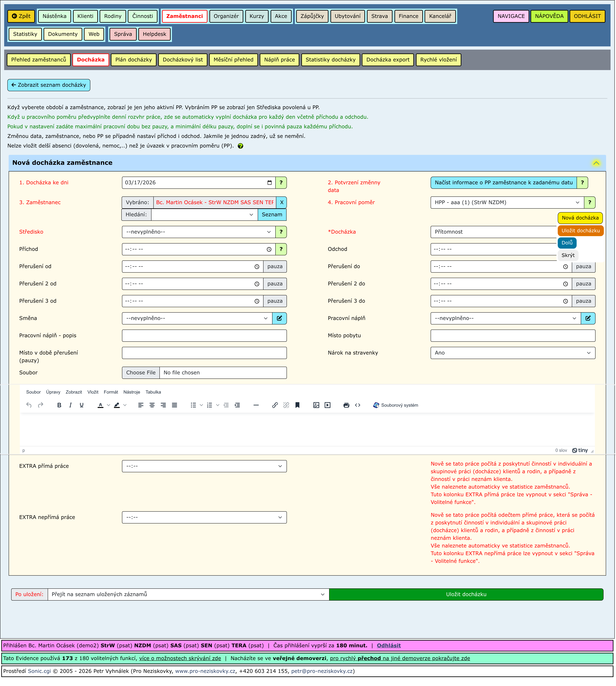The image size is (616, 686).
Task: Open EXTRA přímá práce dropdown
Action: tap(204, 466)
